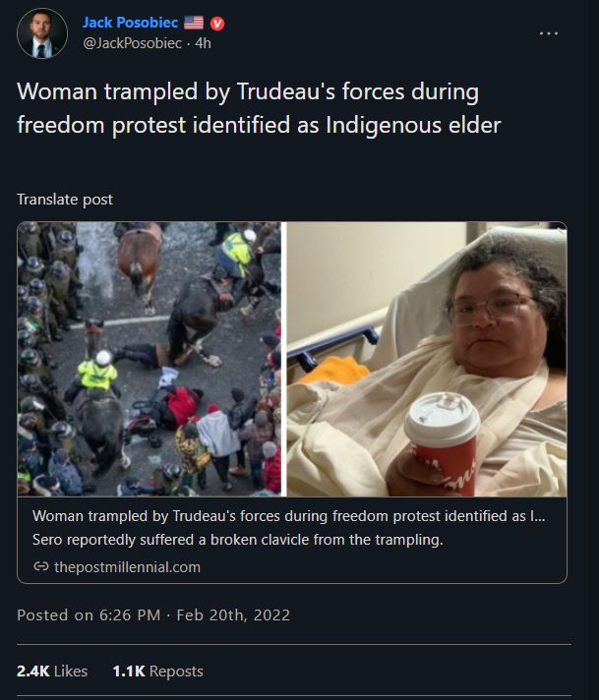The width and height of the screenshot is (599, 700).
Task: Click the Jack Posobiec display name
Action: tap(130, 23)
